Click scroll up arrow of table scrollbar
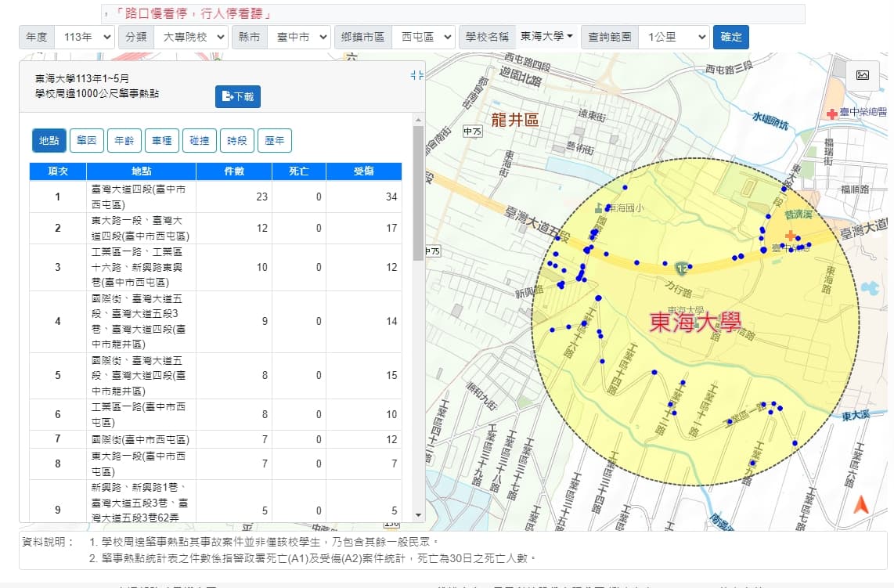Screen dimensions: 894x588 [x=418, y=120]
